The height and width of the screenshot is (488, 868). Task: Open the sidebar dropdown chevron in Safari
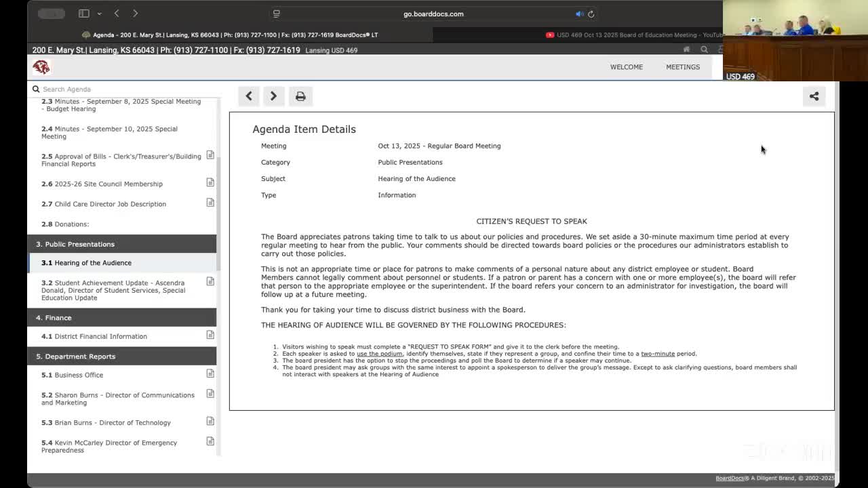click(x=99, y=14)
